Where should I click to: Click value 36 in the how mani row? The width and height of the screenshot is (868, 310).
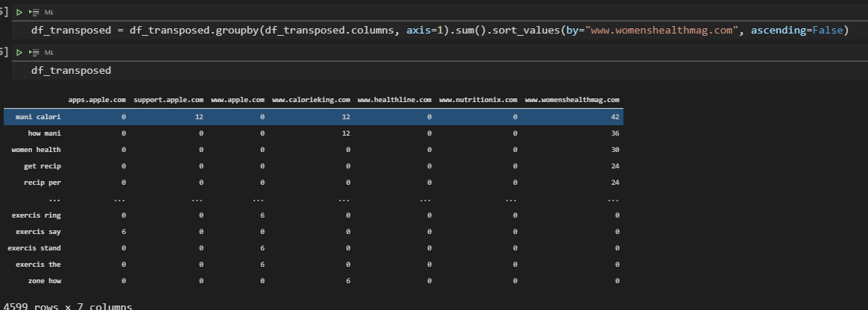[615, 133]
